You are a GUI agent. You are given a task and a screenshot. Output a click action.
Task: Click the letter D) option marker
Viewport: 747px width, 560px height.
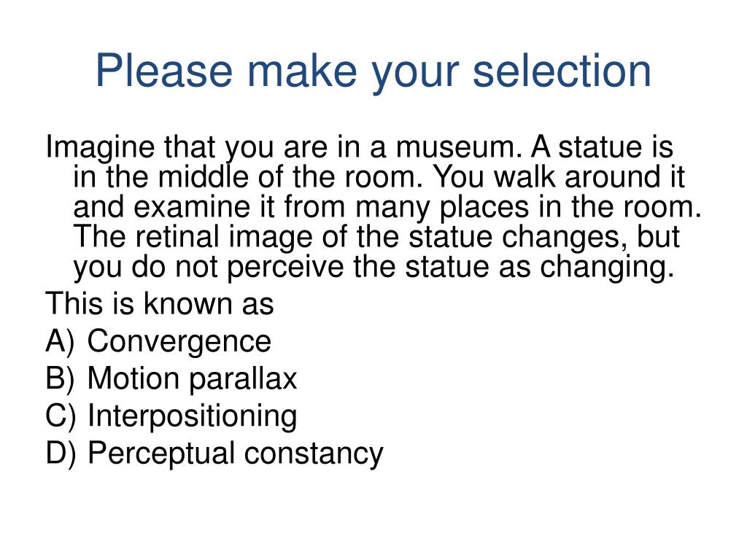tap(61, 454)
